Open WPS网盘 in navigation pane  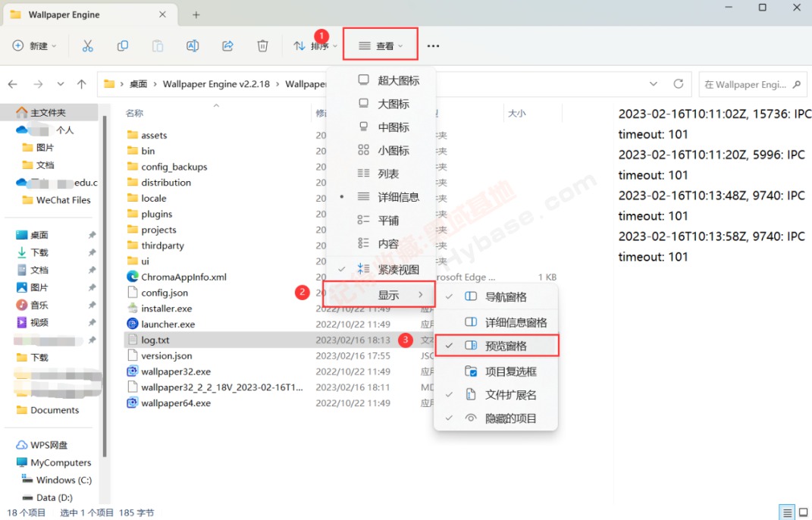[42, 445]
